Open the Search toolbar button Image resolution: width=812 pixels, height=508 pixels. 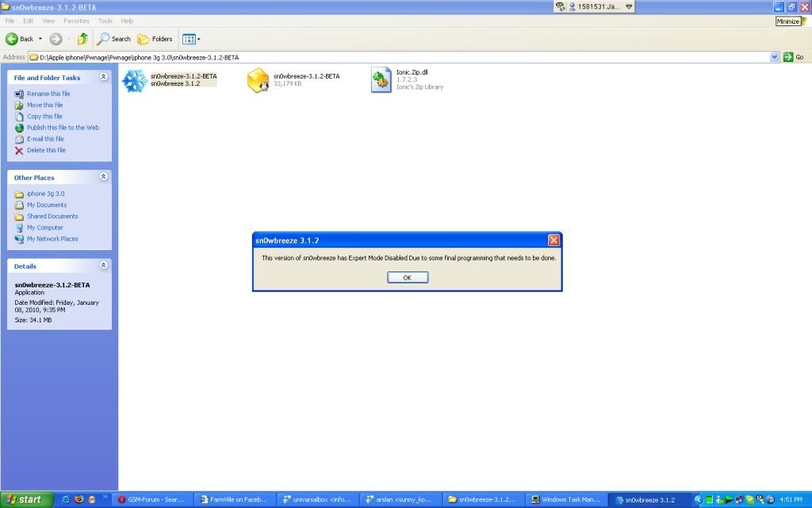[114, 39]
